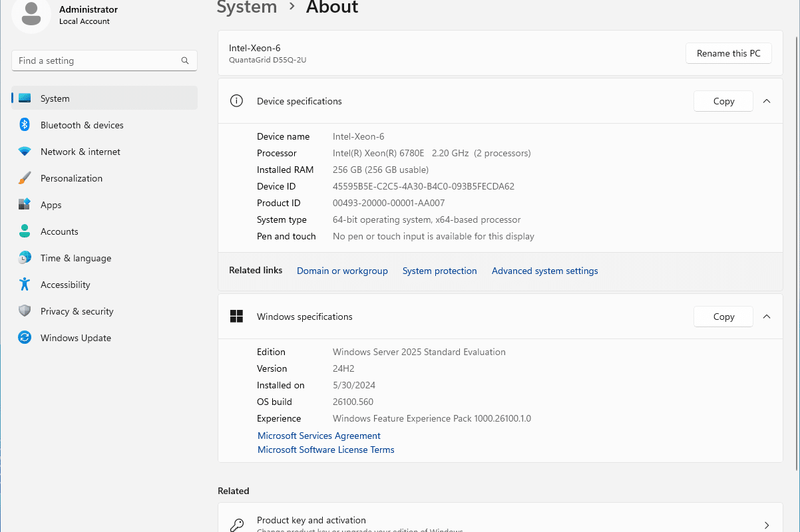
Task: Click the Product ID value 00493-20000-00001-AA007
Action: (389, 203)
